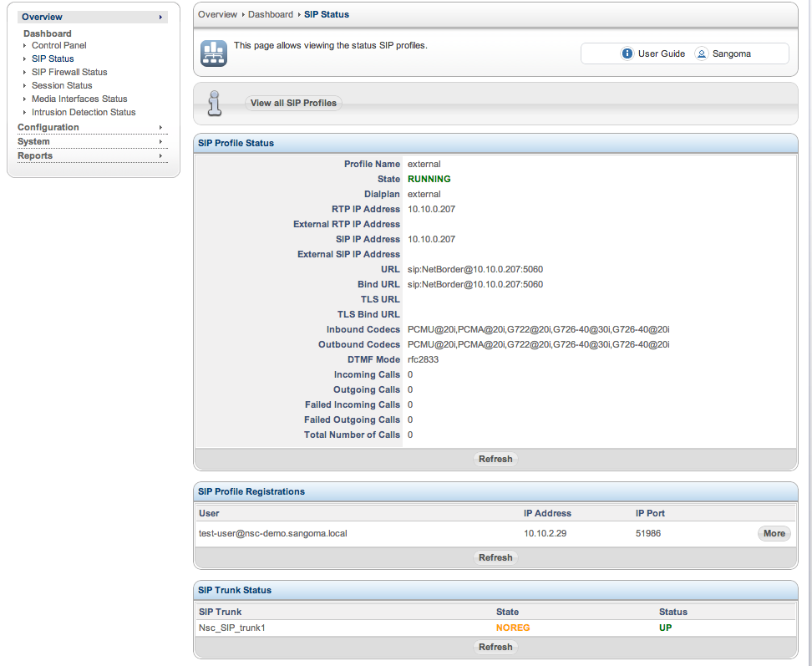
Task: Click Dashboard in the breadcrumb
Action: 271,14
